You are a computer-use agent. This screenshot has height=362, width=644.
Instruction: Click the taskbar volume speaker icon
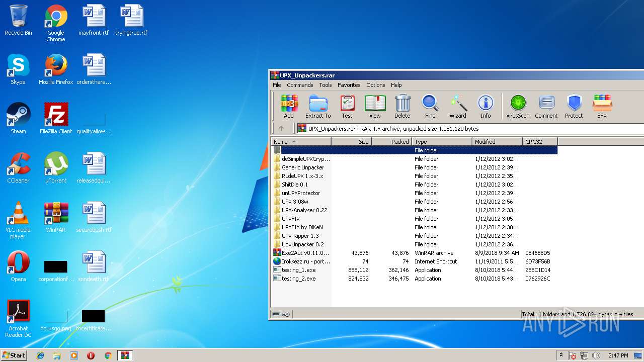point(597,355)
